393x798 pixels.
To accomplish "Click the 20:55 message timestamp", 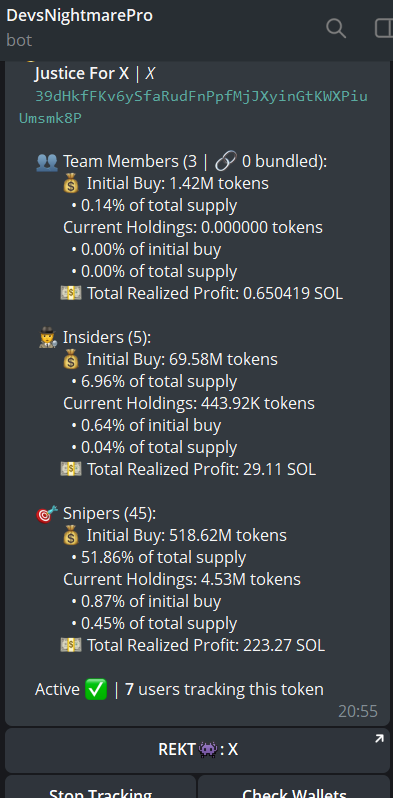I will pos(358,711).
